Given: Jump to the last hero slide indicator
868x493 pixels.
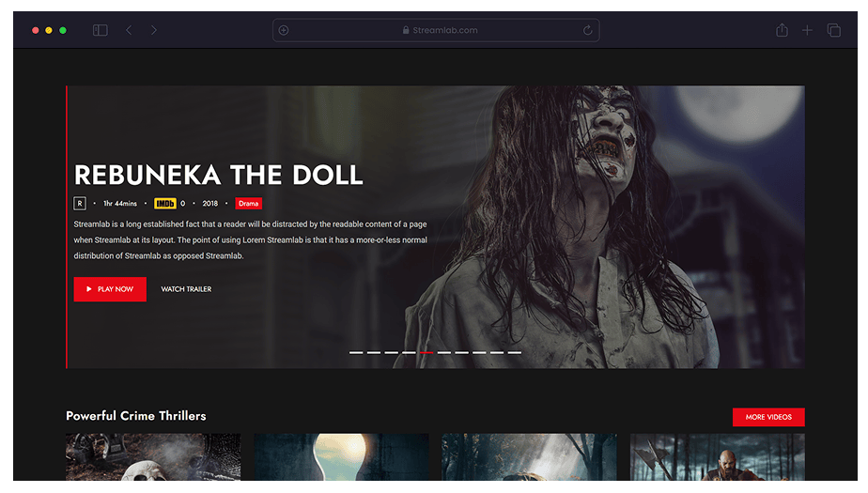Looking at the screenshot, I should tap(515, 352).
